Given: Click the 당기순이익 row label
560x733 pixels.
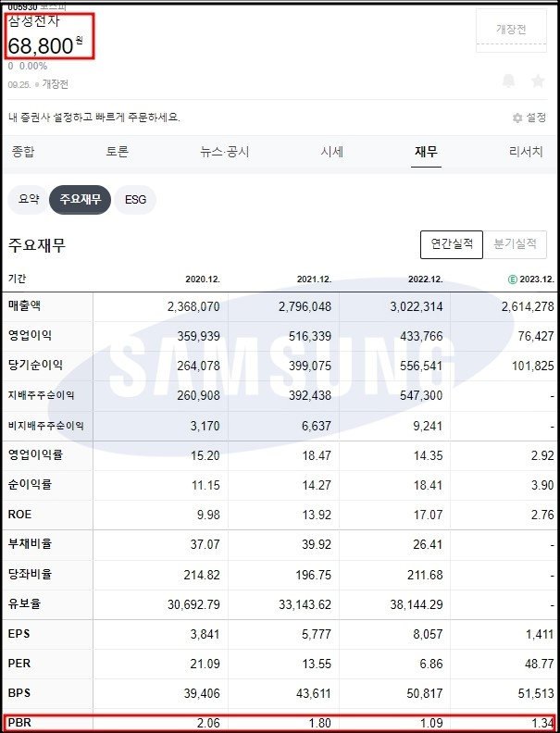Looking at the screenshot, I should tap(35, 365).
